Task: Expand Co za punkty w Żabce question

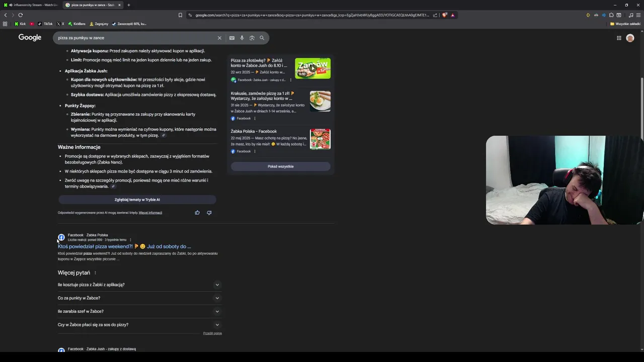Action: click(x=139, y=298)
